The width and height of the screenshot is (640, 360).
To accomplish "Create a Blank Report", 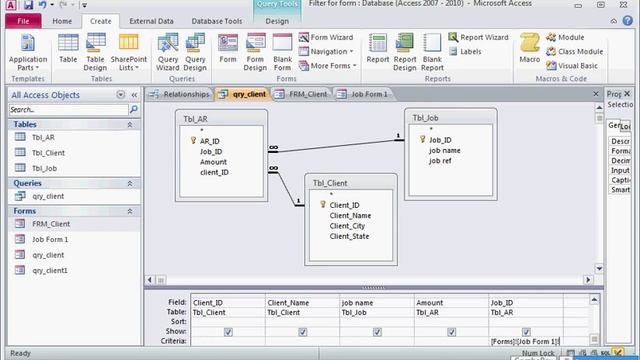I will (x=432, y=52).
